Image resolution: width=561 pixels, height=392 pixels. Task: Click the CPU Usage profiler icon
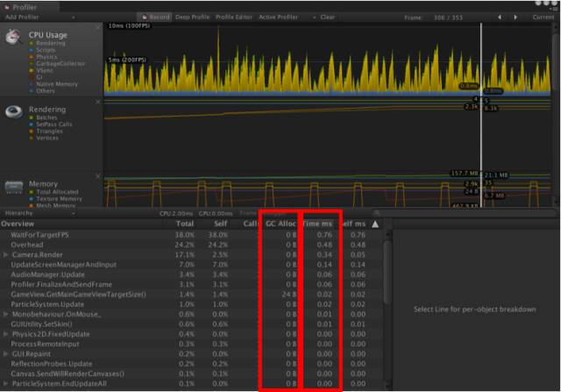(13, 37)
